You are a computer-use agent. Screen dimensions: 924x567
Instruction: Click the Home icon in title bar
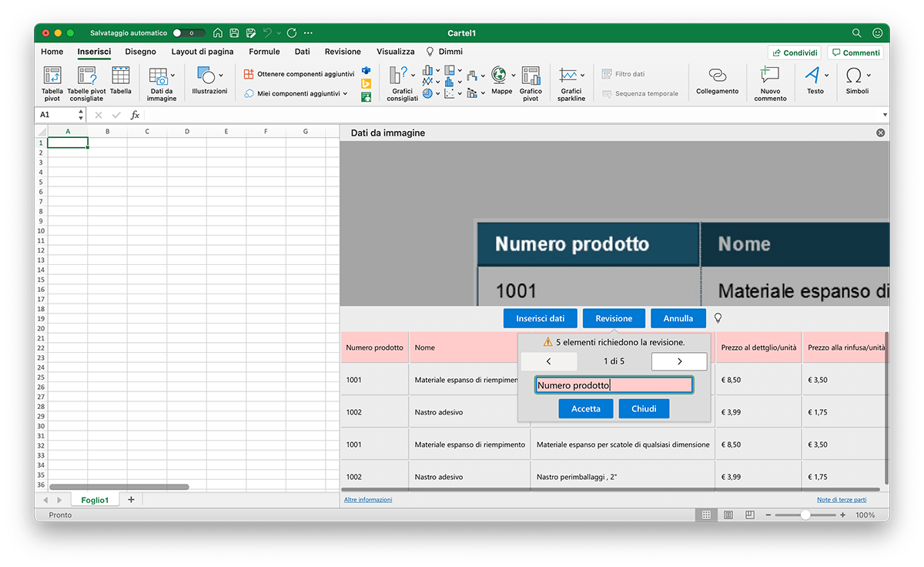(218, 33)
